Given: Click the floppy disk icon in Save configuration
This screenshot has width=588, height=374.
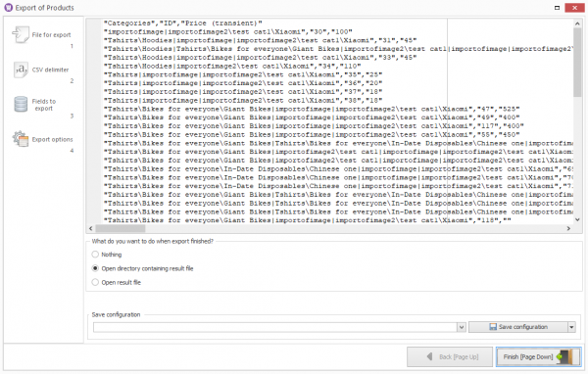Looking at the screenshot, I should point(493,327).
